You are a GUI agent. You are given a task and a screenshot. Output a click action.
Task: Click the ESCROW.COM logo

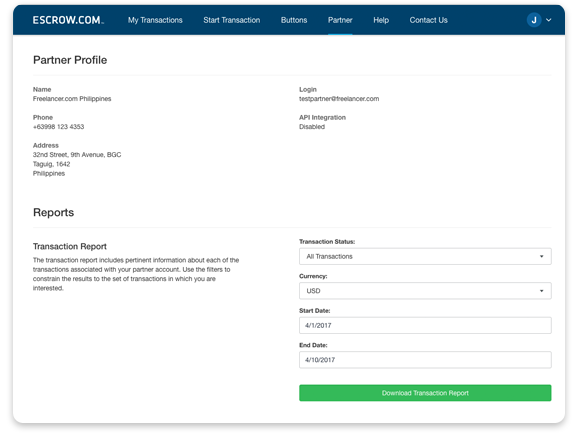point(68,20)
